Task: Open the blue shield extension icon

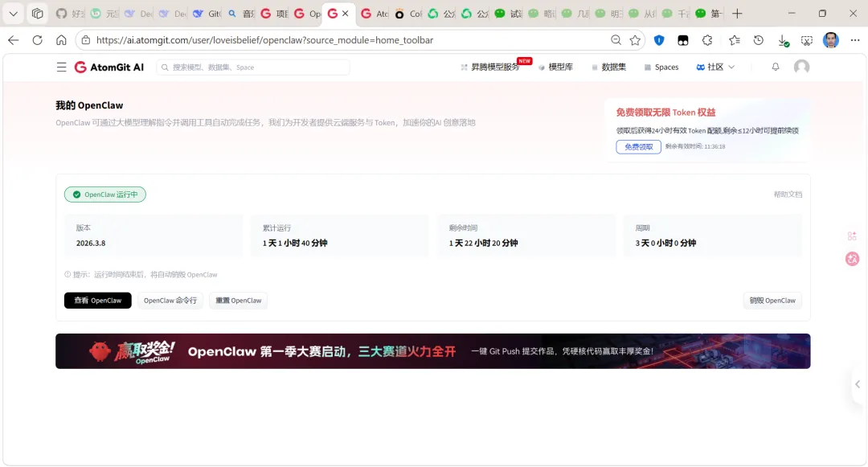Action: click(659, 40)
